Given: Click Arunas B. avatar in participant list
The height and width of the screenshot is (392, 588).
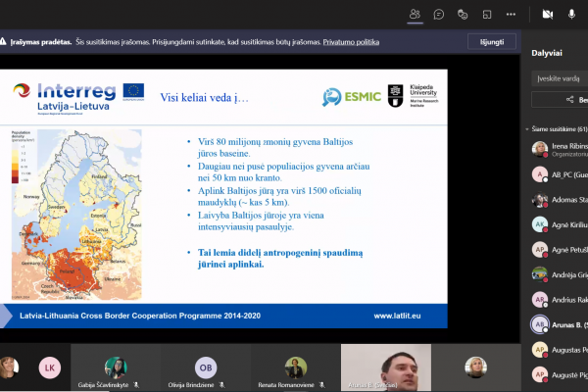Looking at the screenshot, I should [x=540, y=324].
